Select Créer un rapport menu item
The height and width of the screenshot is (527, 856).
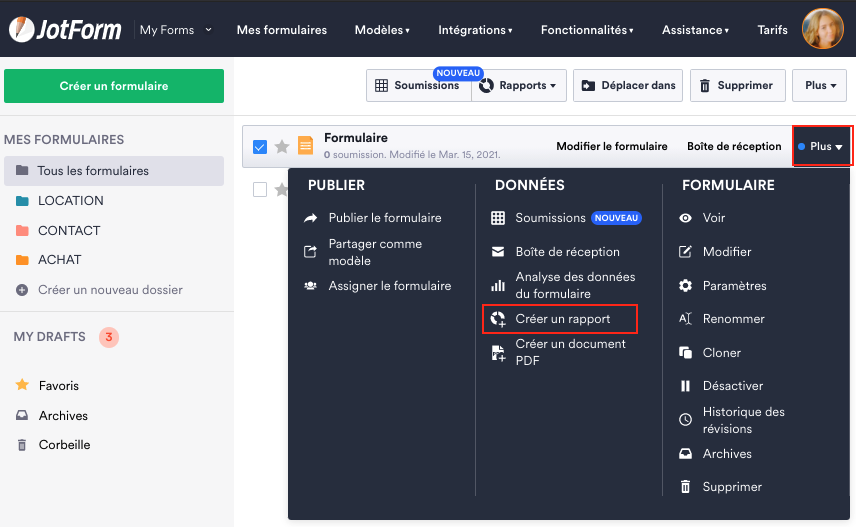pos(561,319)
